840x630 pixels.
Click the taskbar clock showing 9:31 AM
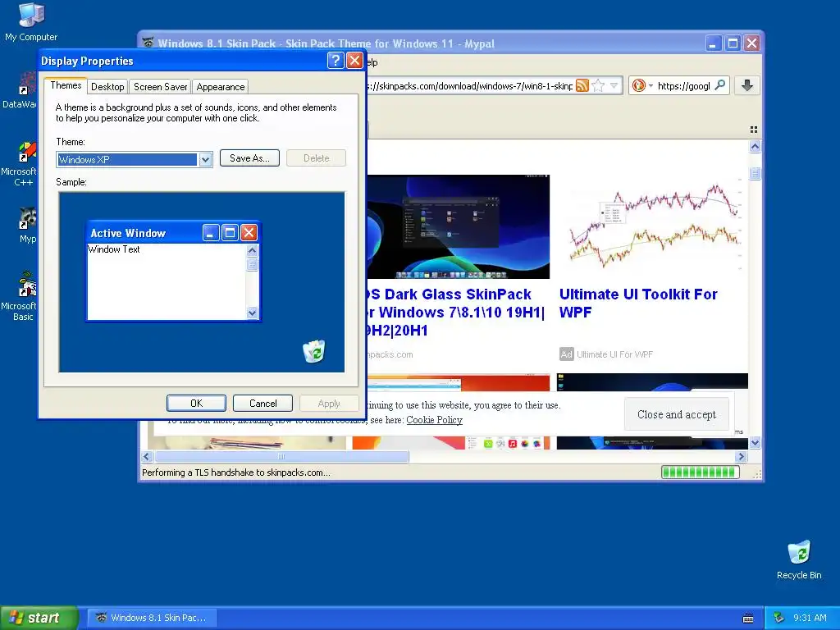point(810,618)
